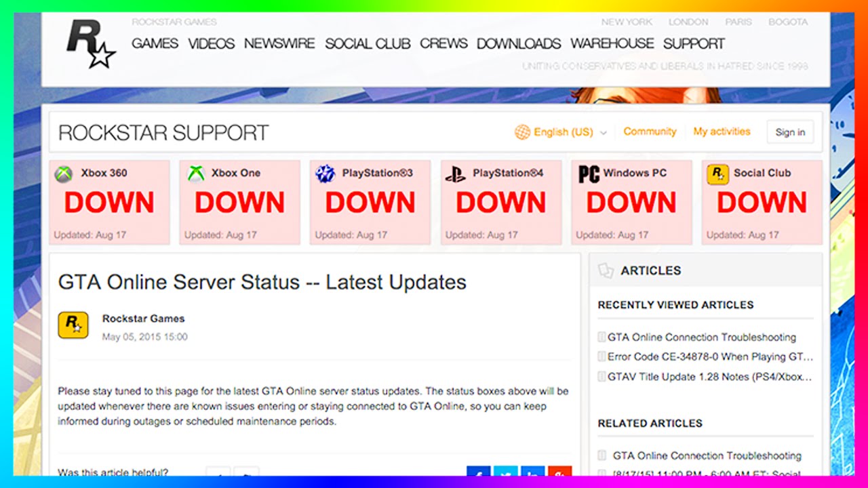Click the ROCKSTAR SUPPORT heading
The image size is (868, 488).
point(163,133)
